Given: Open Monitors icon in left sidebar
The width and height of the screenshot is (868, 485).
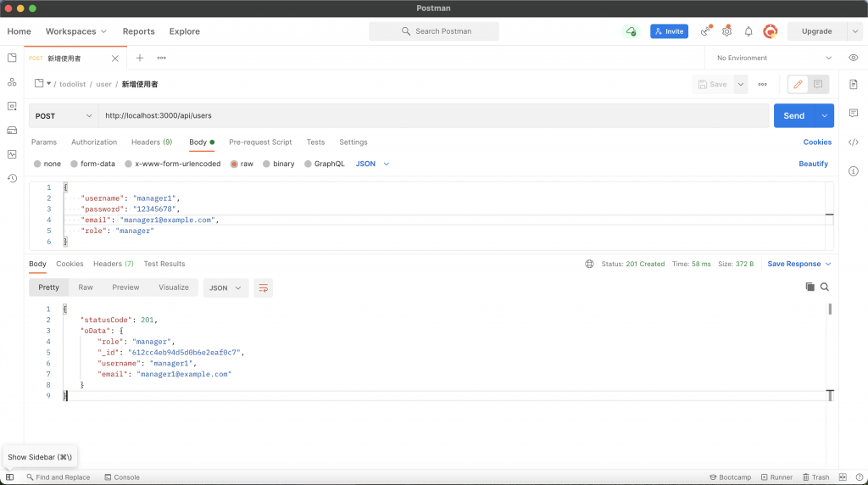Looking at the screenshot, I should pos(12,154).
